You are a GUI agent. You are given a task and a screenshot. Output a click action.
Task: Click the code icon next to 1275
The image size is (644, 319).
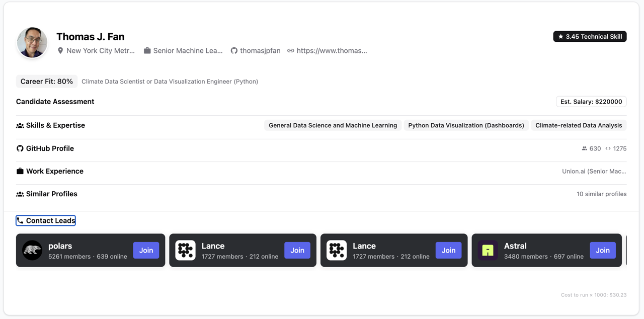coord(608,148)
